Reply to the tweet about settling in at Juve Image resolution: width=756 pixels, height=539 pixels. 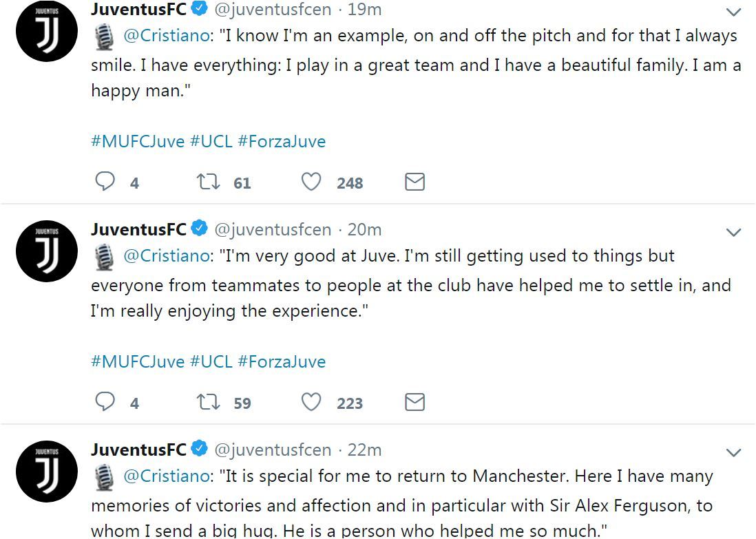105,402
